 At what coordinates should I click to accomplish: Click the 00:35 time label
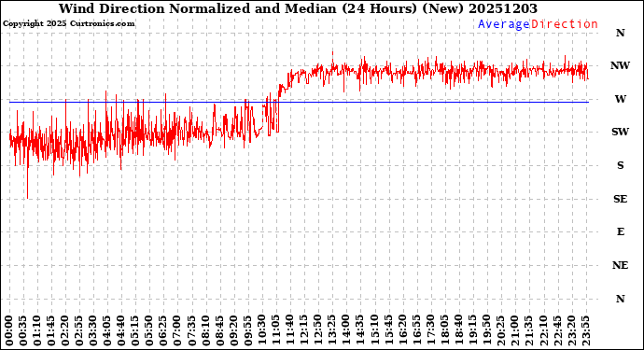point(23,330)
